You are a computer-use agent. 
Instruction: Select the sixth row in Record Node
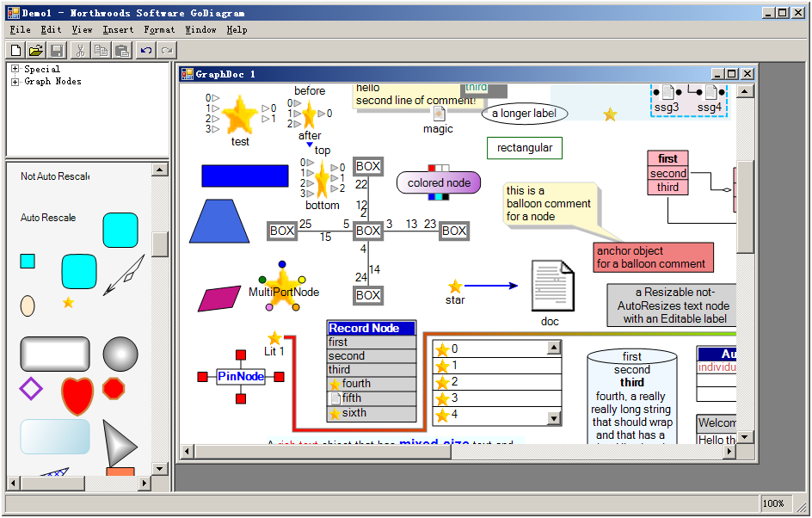[x=372, y=413]
